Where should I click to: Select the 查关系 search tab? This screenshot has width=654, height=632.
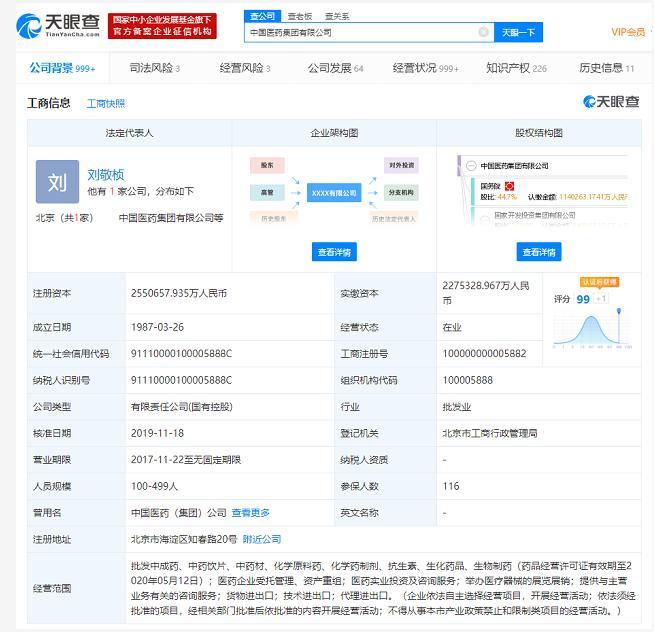click(x=337, y=16)
